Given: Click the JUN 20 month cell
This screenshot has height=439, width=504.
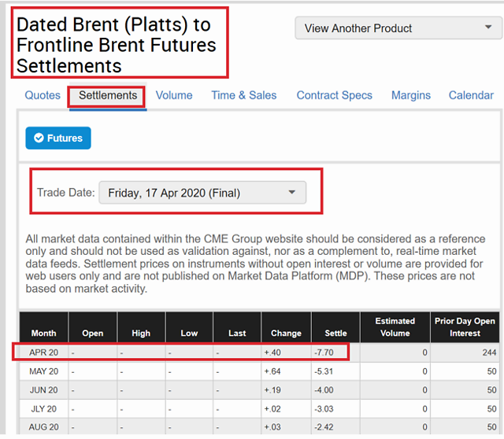Looking at the screenshot, I should [44, 390].
